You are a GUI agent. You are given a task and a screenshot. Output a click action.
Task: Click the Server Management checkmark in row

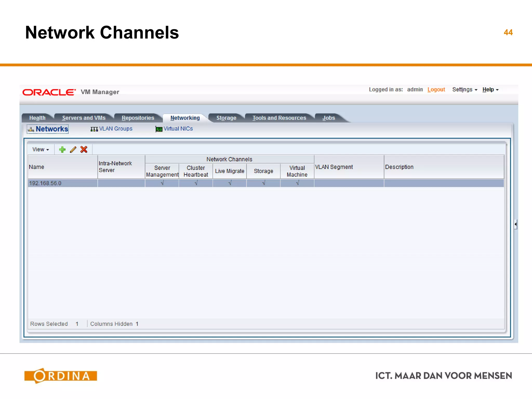162,183
